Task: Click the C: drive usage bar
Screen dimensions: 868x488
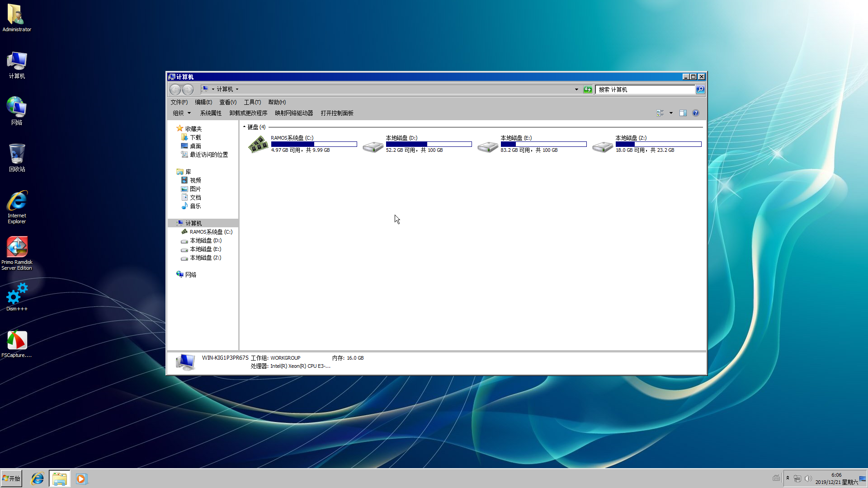Action: tap(314, 144)
